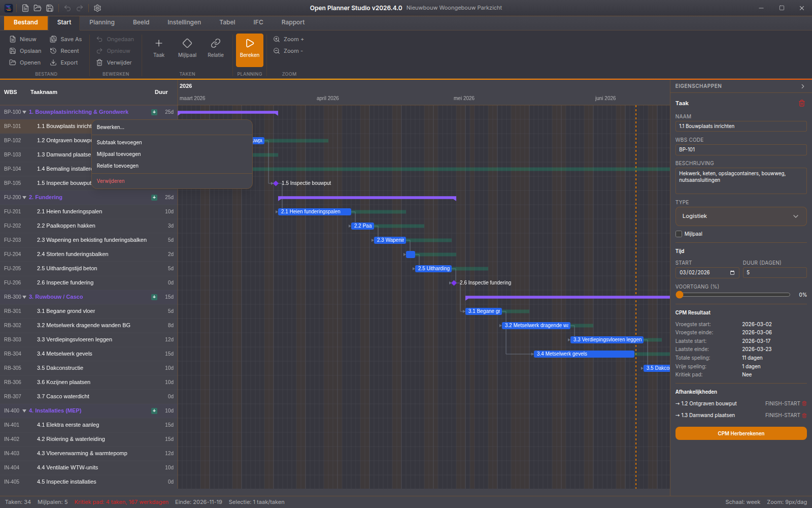Choose Mijlpaal toevoegen in context menu
This screenshot has height=508, width=812.
pyautogui.click(x=172, y=154)
